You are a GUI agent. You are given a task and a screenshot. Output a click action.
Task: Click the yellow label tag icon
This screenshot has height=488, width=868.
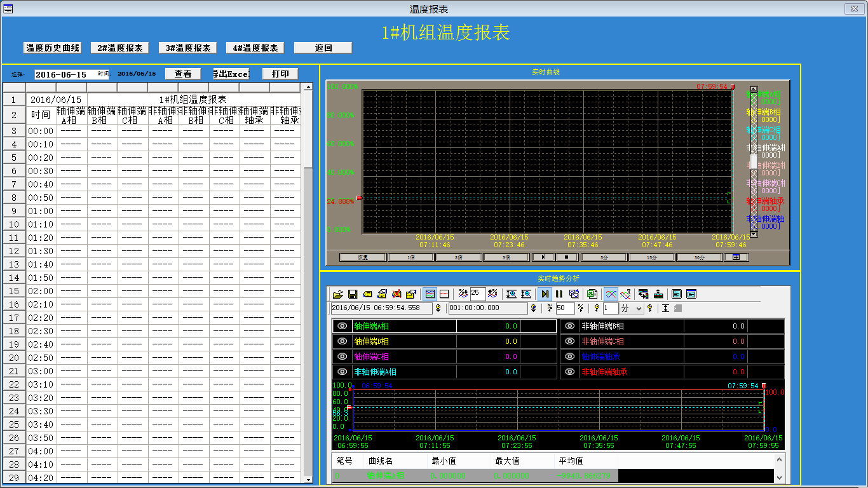(367, 294)
